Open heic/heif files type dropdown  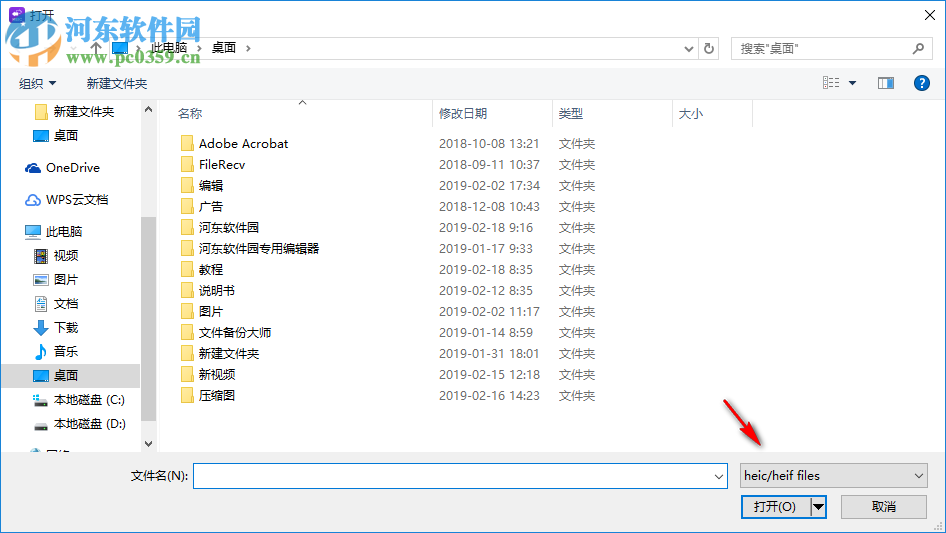click(x=834, y=476)
